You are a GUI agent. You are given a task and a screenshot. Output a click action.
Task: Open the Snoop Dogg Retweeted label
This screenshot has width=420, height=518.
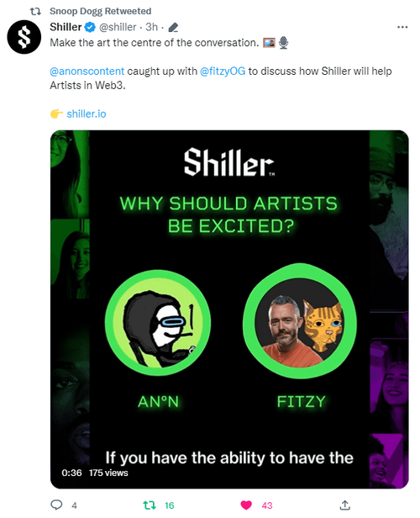click(100, 11)
